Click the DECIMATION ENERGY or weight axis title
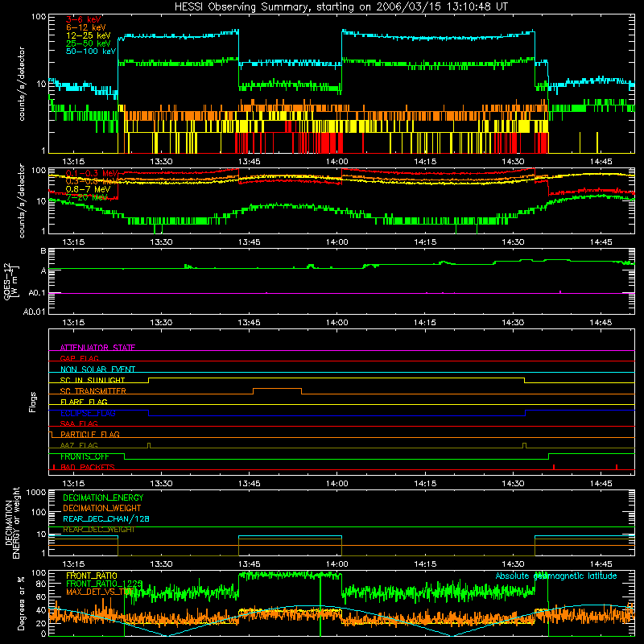Screen dimensions: 644x644 coord(12,522)
